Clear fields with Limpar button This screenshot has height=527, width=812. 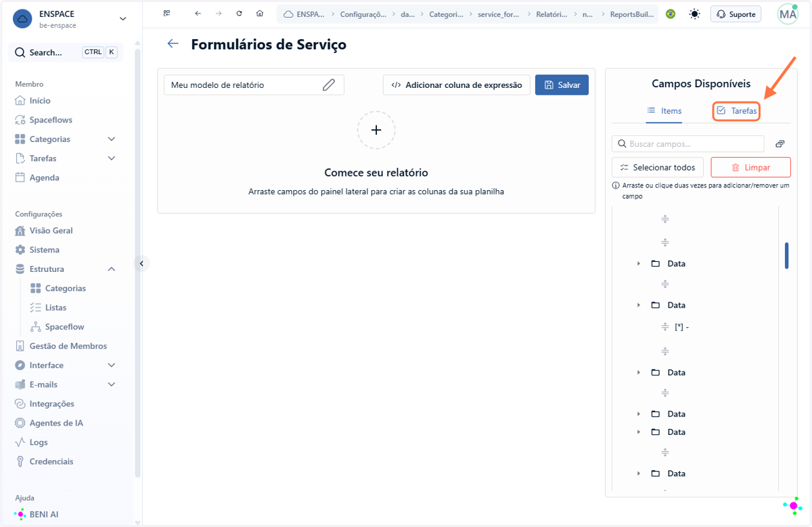[750, 167]
